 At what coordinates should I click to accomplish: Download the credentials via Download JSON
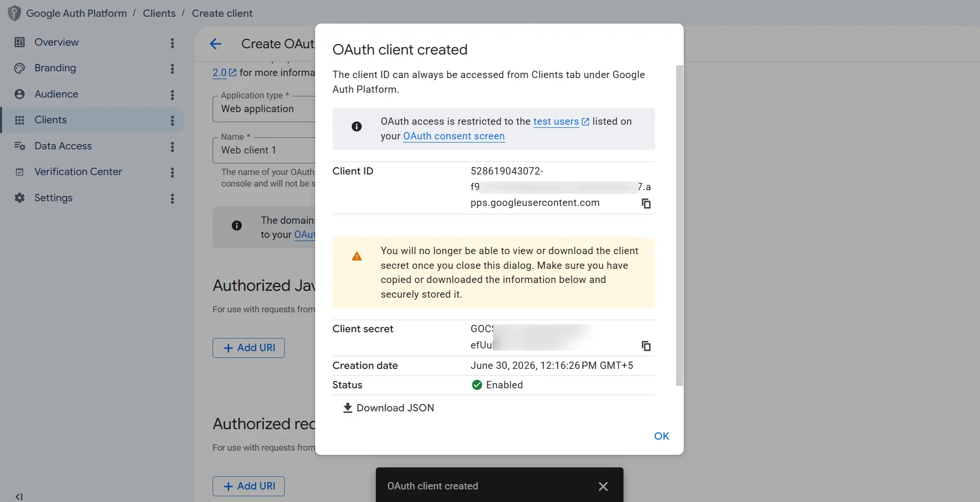[x=388, y=408]
